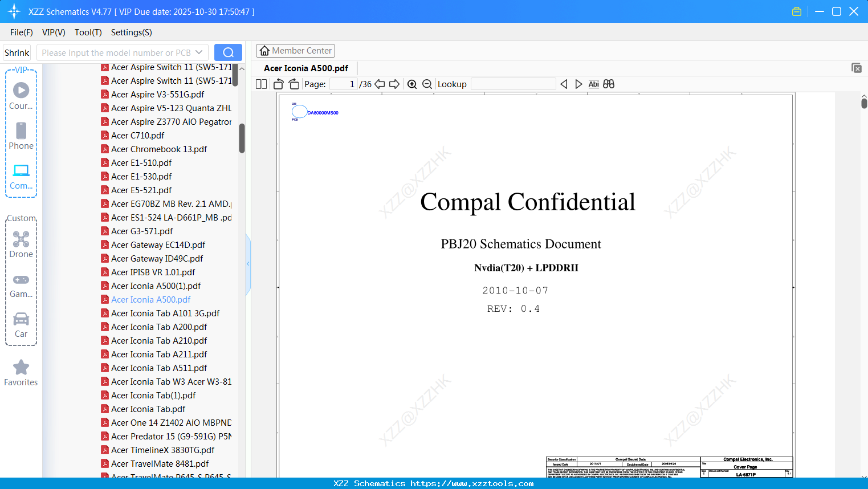Open Acer Aspire V5-123 Quanta ZHL file
The height and width of the screenshot is (489, 868).
coord(172,108)
